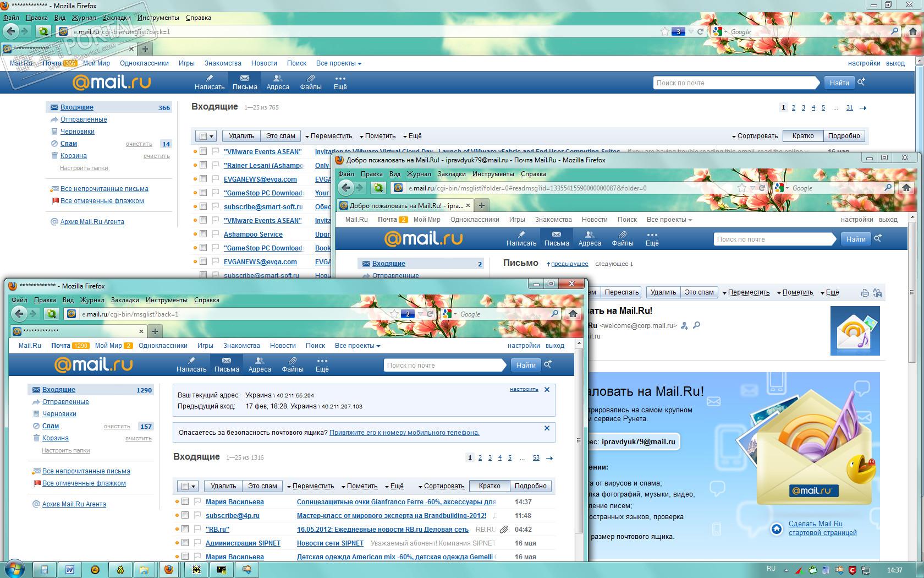
Task: Open Адреса in the back window
Action: pos(278,82)
